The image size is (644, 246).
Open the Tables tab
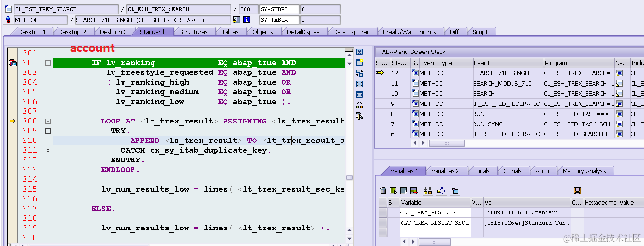click(x=230, y=32)
